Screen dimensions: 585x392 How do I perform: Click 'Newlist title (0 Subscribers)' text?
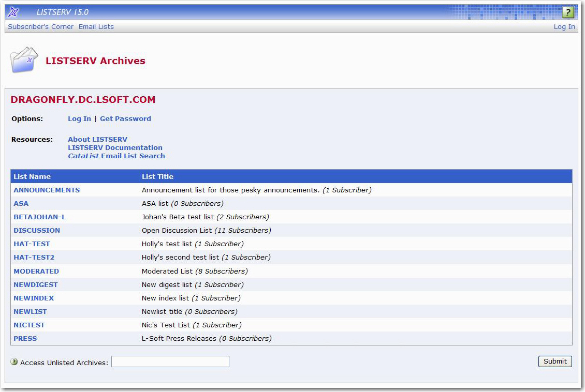click(189, 311)
